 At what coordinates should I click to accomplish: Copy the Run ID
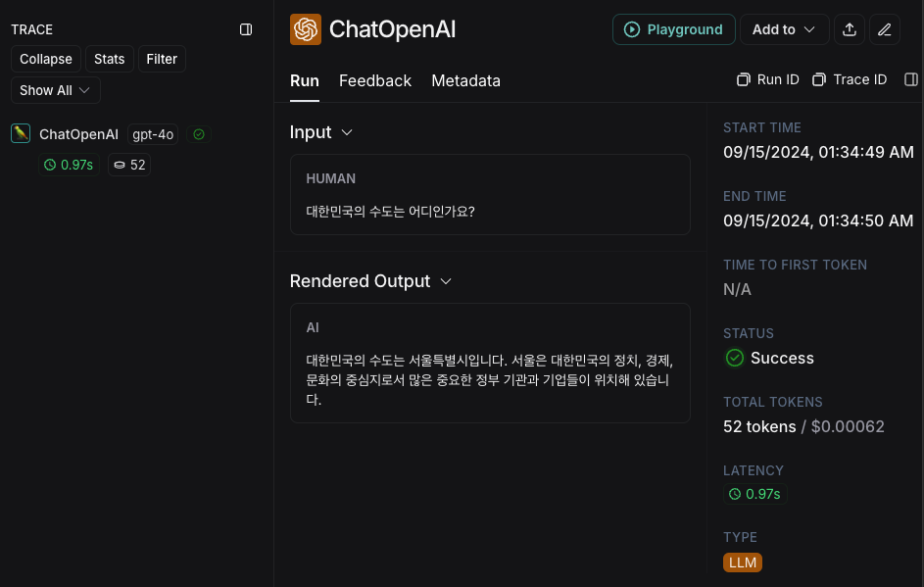click(768, 79)
